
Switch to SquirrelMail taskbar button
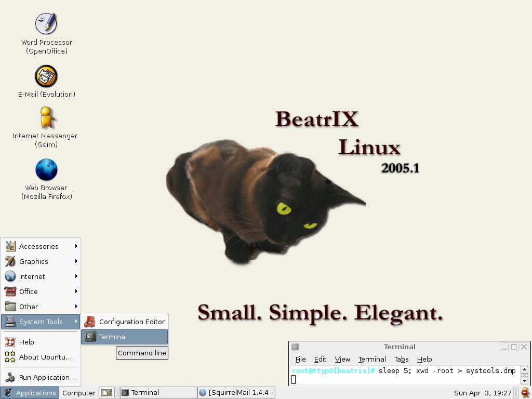(x=236, y=393)
